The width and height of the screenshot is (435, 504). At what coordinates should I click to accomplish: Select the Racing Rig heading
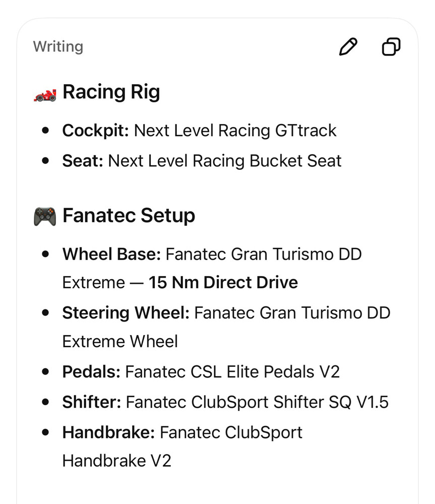pos(111,92)
